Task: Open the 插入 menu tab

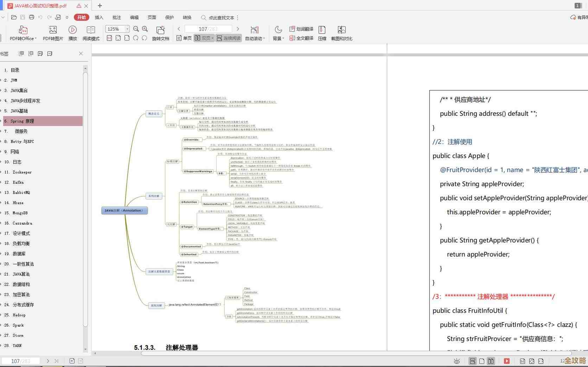Action: (x=99, y=17)
